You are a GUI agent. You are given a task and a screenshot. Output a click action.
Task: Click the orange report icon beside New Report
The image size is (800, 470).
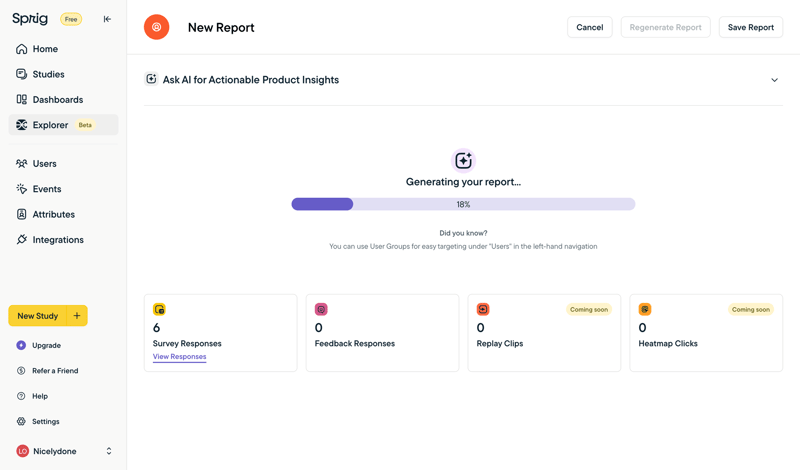[x=157, y=27]
